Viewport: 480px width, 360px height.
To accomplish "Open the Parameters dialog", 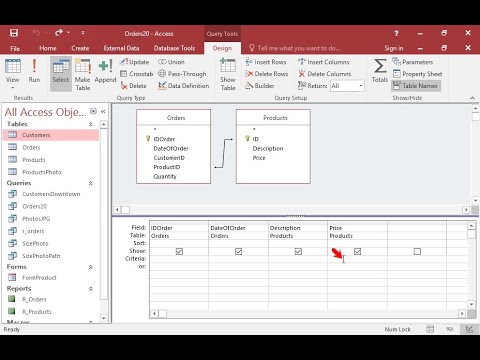I will (x=413, y=62).
